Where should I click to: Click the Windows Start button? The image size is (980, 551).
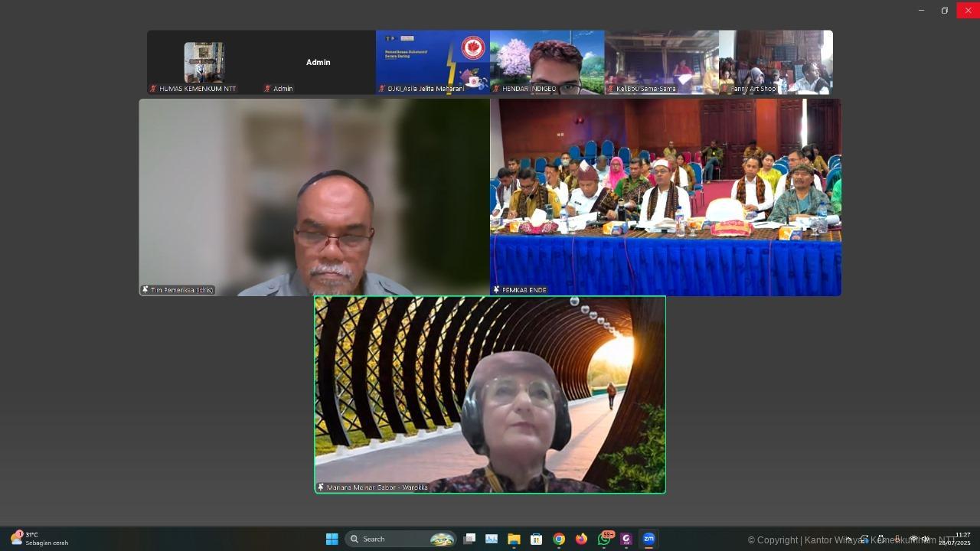point(332,539)
